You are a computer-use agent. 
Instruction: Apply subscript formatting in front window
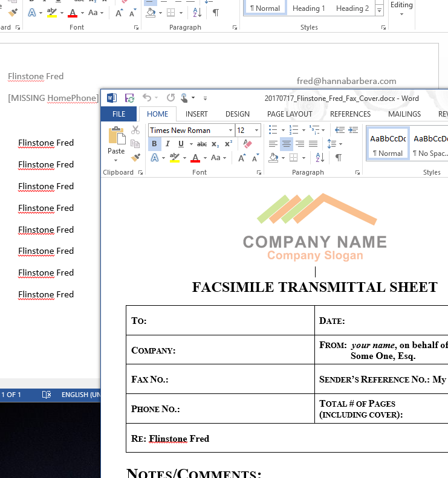pyautogui.click(x=215, y=144)
